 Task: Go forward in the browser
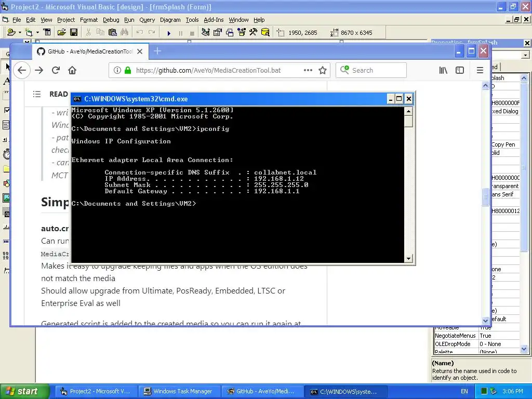39,70
